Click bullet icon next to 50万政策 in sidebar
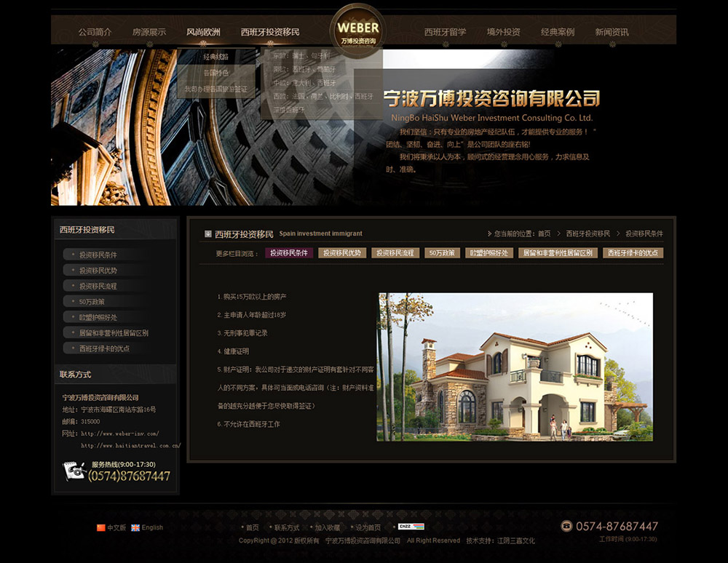 point(72,302)
